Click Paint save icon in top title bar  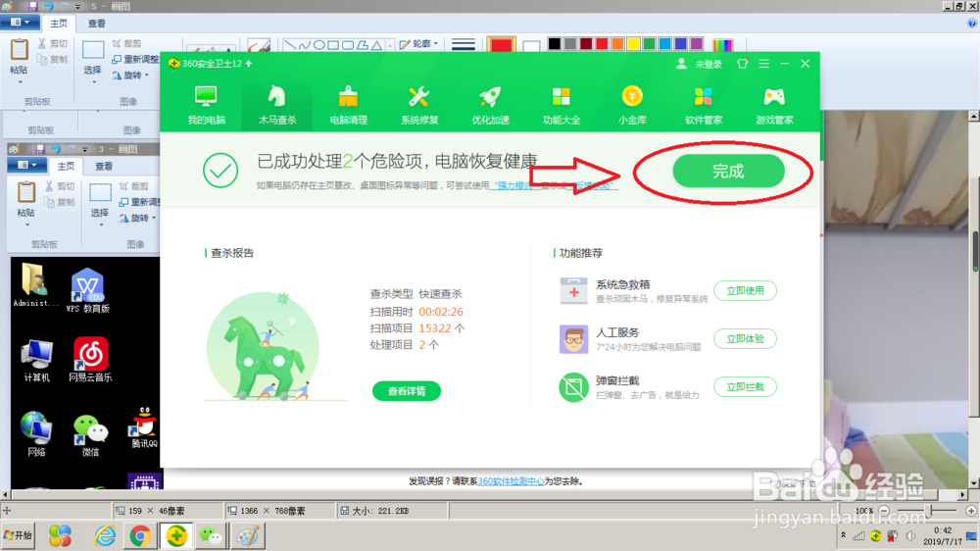coord(32,6)
